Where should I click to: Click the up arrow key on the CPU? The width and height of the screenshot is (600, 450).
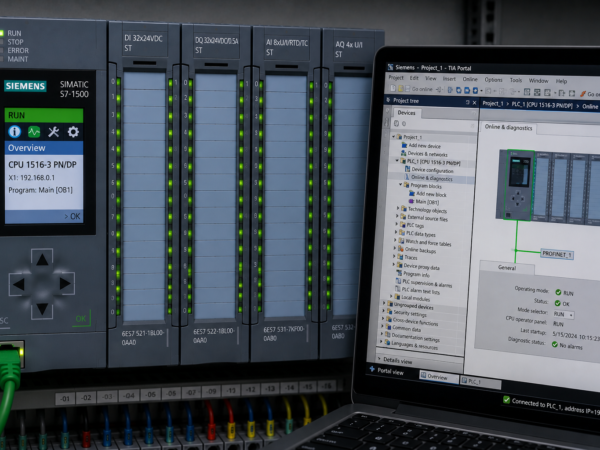click(42, 260)
